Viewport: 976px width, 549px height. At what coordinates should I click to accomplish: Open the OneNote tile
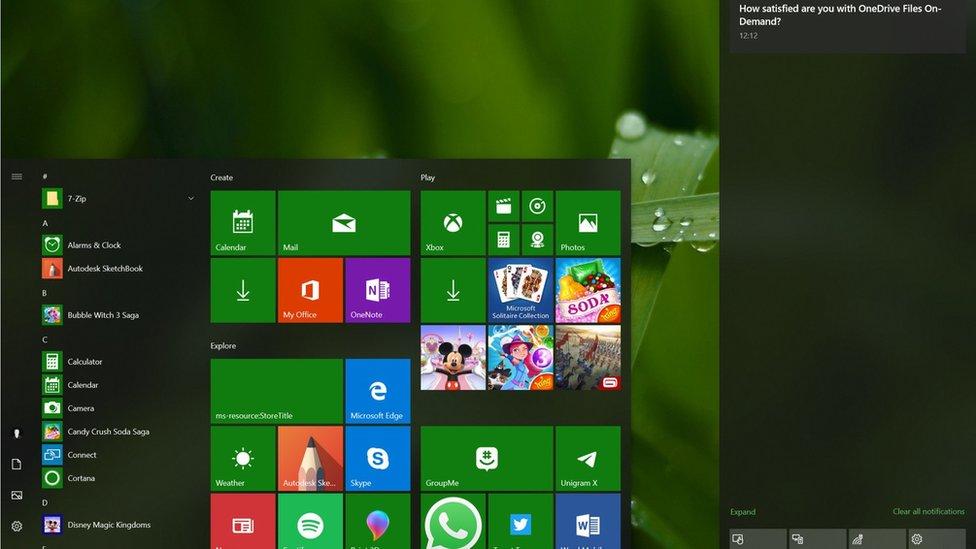point(377,290)
